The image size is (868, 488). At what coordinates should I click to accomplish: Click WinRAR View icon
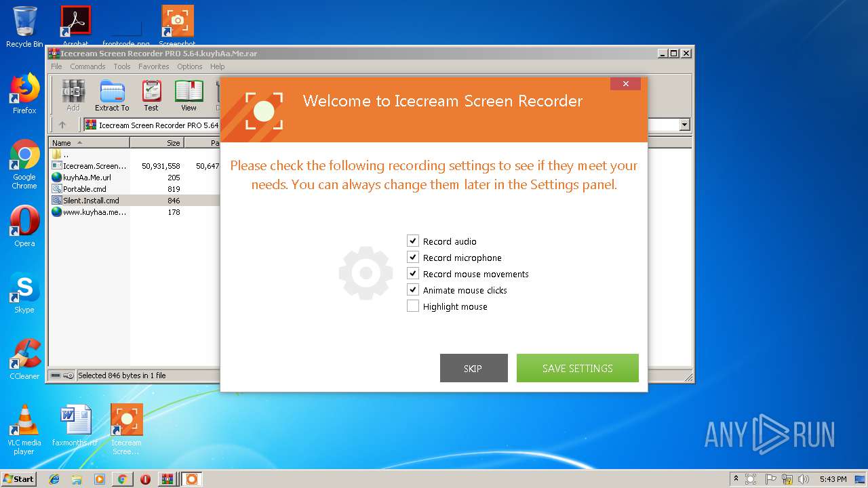click(189, 96)
